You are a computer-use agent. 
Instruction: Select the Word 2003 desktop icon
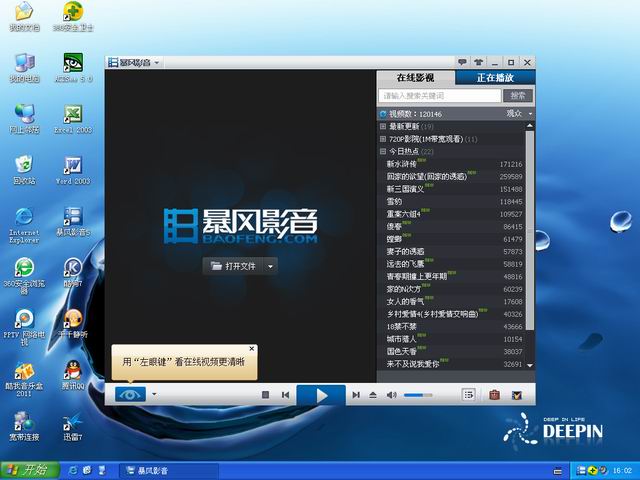tap(73, 170)
